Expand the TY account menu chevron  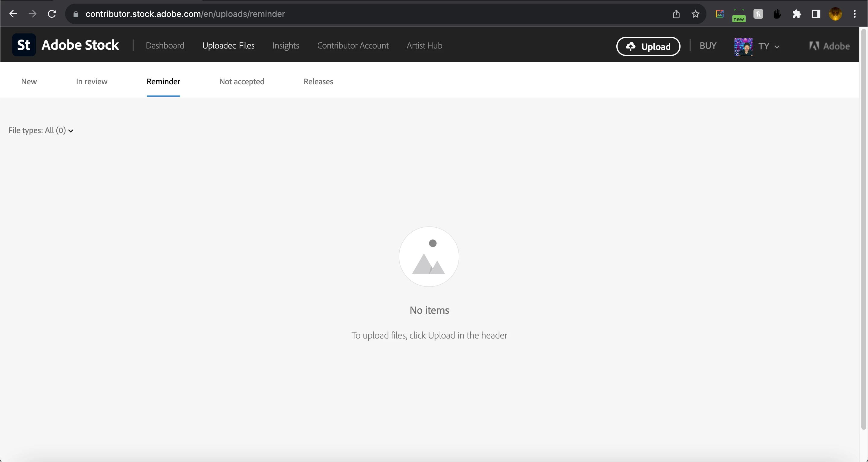(x=777, y=47)
